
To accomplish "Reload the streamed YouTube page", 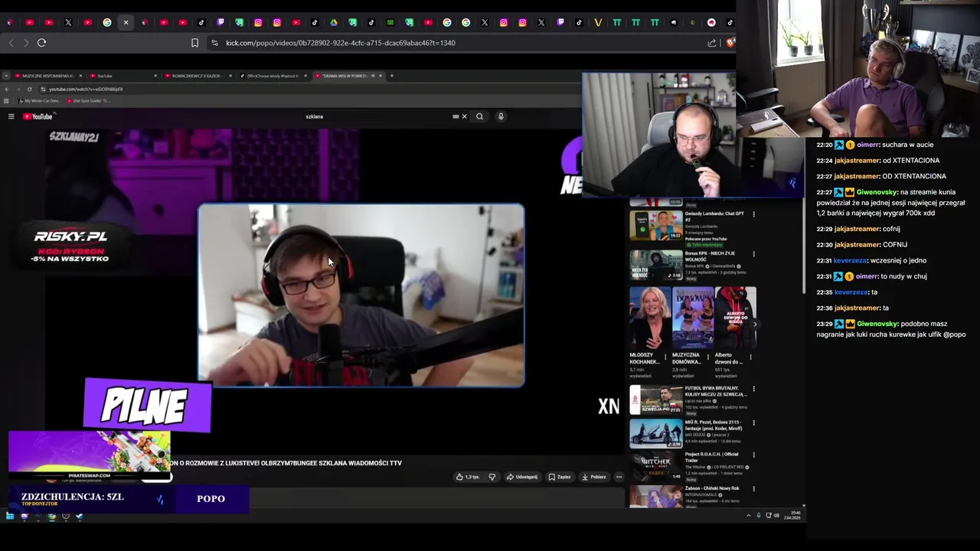I will tap(29, 89).
